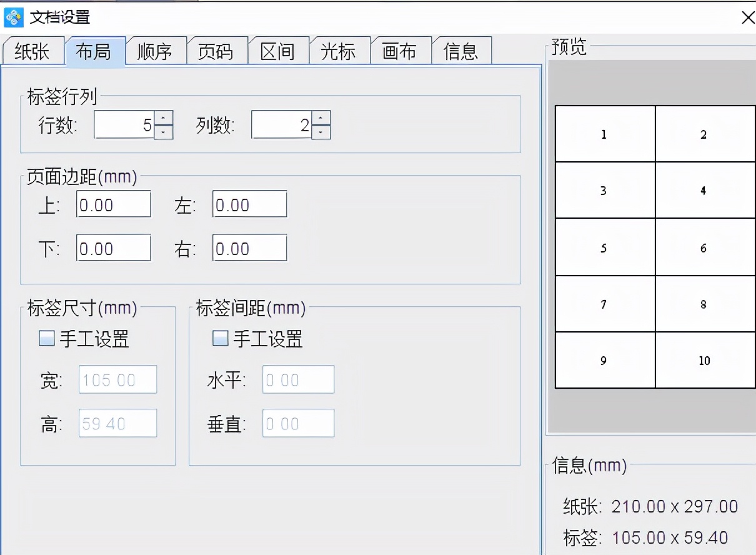
Task: Switch to the 信息 tab
Action: pyautogui.click(x=461, y=52)
